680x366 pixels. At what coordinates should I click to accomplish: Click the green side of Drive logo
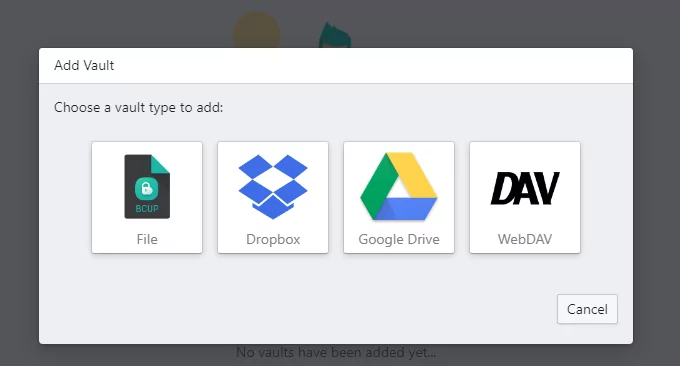[x=376, y=186]
